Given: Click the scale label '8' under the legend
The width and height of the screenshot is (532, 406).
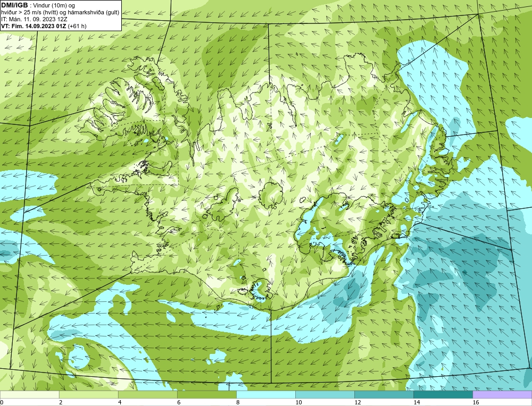Looking at the screenshot, I should 238,402.
